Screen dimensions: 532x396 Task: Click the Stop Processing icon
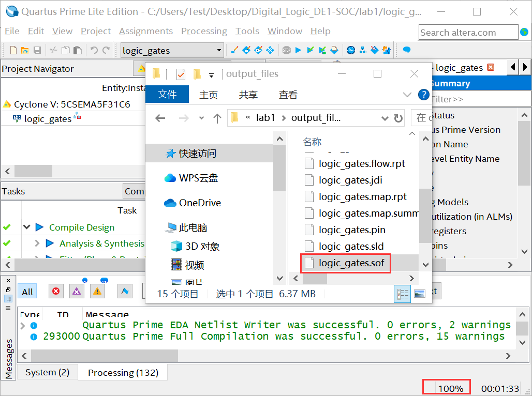click(x=287, y=50)
